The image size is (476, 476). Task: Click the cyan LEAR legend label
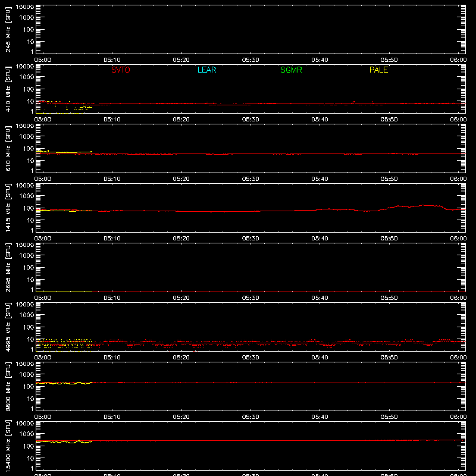click(206, 70)
